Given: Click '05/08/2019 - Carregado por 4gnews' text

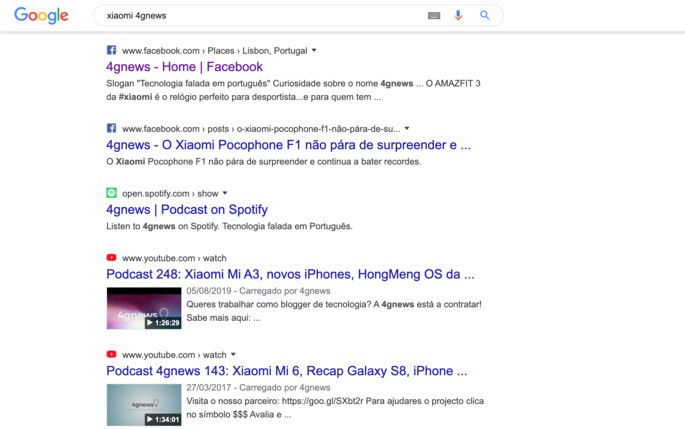Looking at the screenshot, I should [x=258, y=291].
